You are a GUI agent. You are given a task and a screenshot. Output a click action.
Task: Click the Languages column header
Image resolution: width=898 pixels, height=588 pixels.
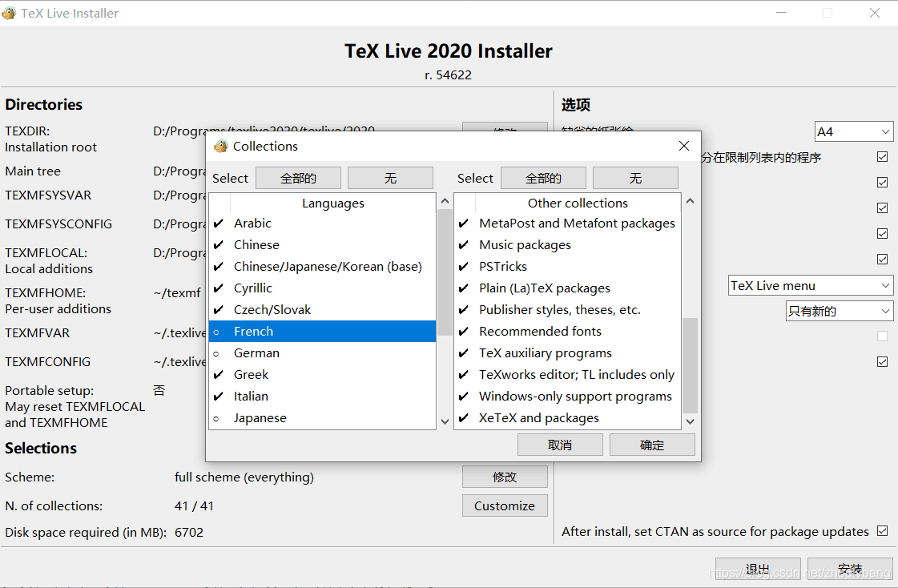pyautogui.click(x=332, y=203)
